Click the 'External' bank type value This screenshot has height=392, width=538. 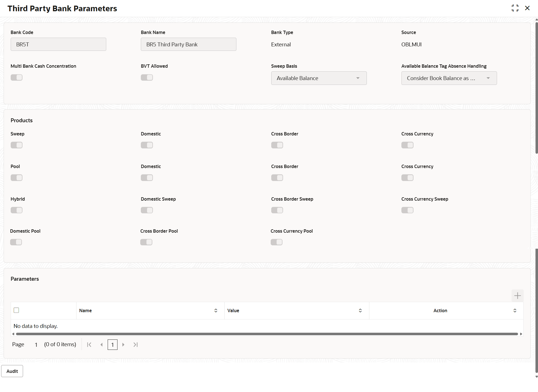tap(281, 44)
